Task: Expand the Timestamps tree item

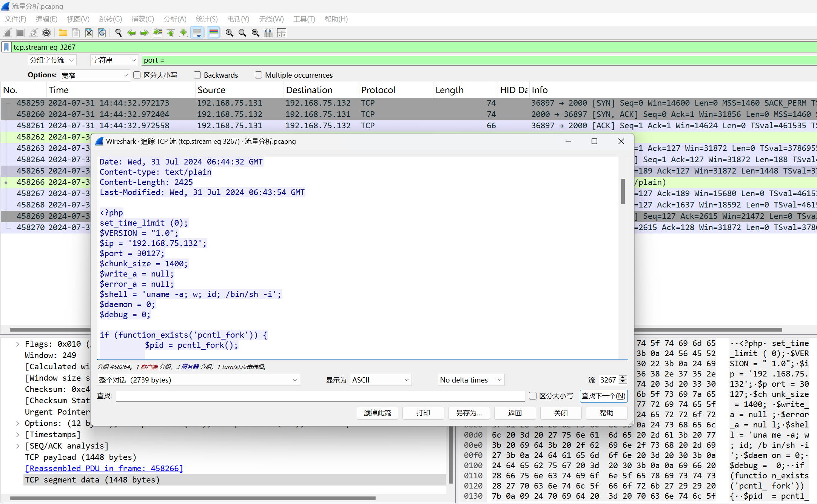Action: pos(18,435)
